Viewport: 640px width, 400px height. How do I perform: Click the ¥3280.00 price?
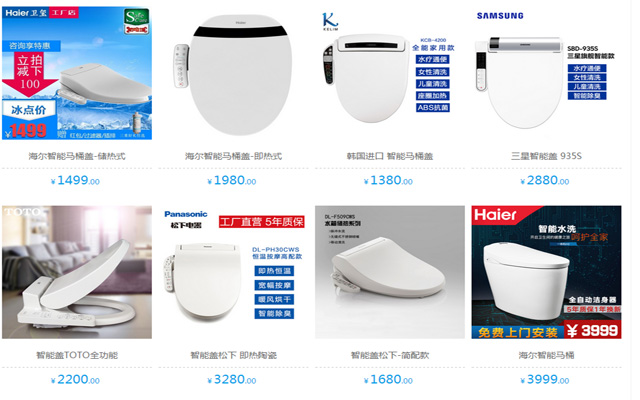(x=232, y=380)
